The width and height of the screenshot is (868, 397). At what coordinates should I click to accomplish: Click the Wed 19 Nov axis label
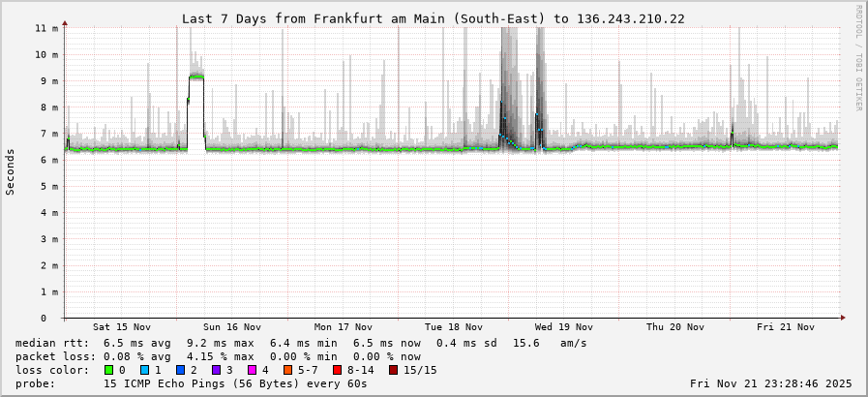click(564, 327)
